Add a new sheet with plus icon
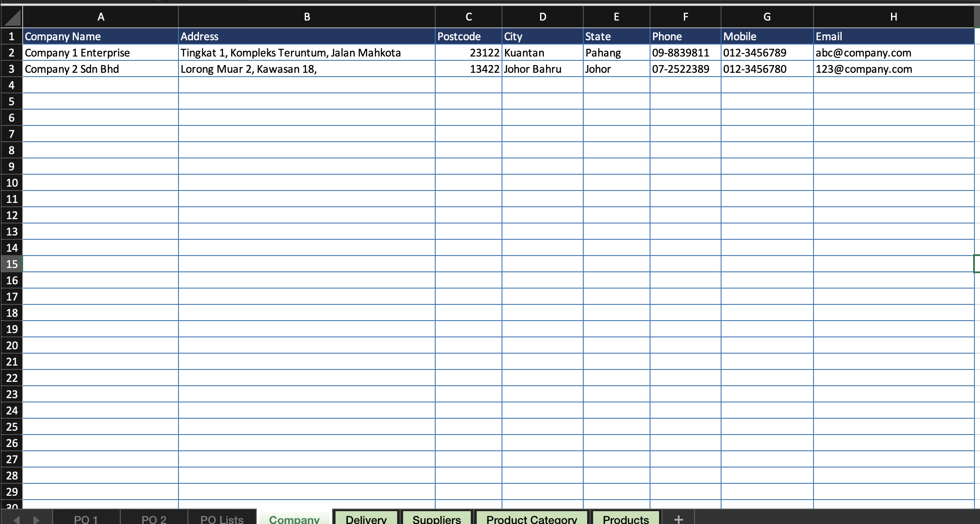The image size is (980, 524). coord(678,519)
